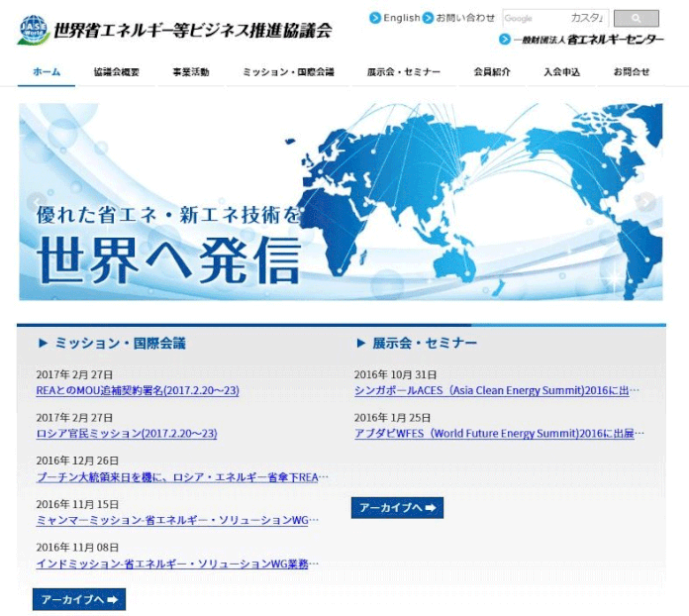Click the date 2016年 1月 25日
Screen dimensions: 689x616
coord(392,418)
